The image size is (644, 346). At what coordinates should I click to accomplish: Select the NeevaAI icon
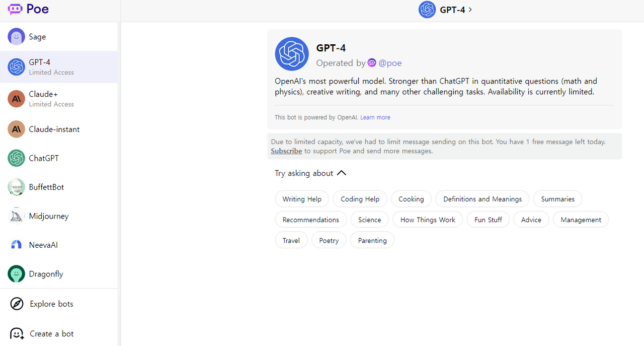16,245
